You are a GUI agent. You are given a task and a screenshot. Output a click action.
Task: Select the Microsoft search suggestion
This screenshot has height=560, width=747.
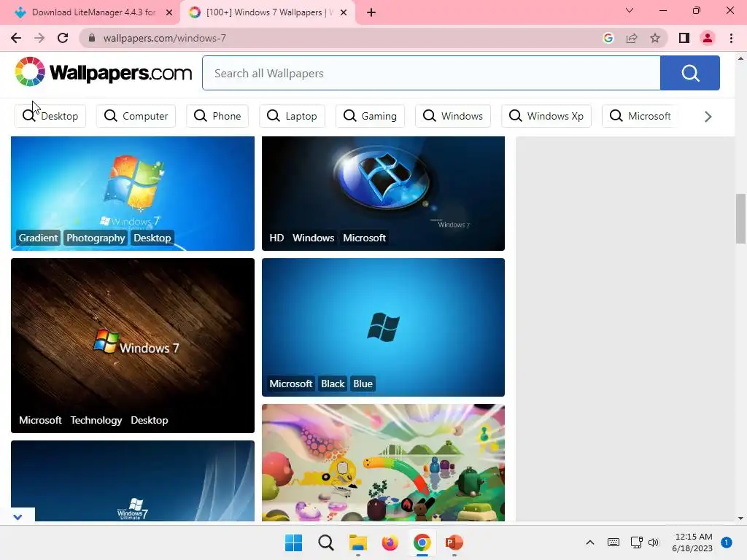click(640, 116)
